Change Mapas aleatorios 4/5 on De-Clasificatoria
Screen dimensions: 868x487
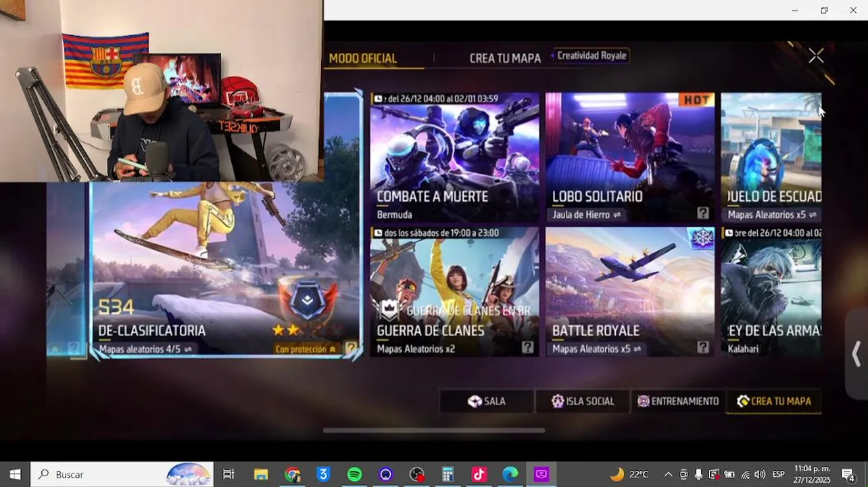tap(145, 350)
